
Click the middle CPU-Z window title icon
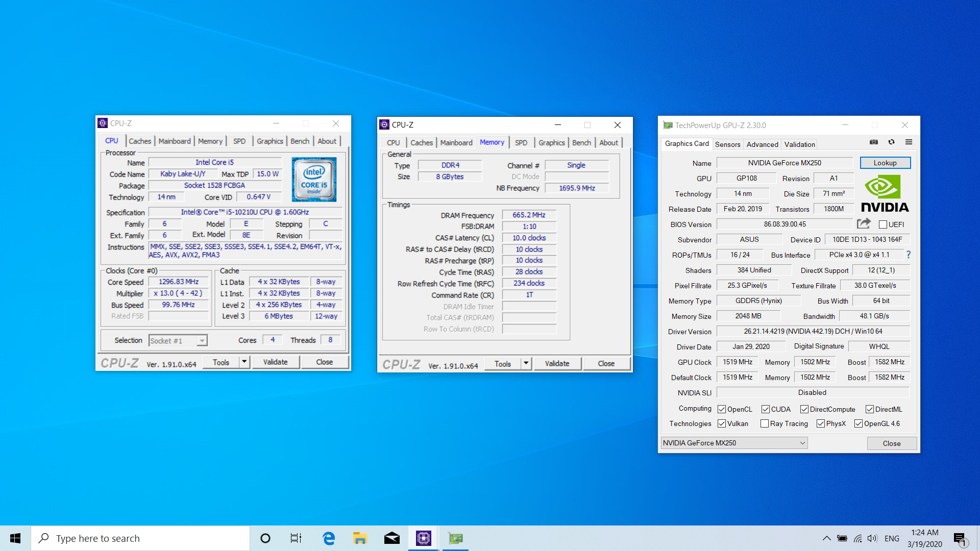[x=384, y=124]
